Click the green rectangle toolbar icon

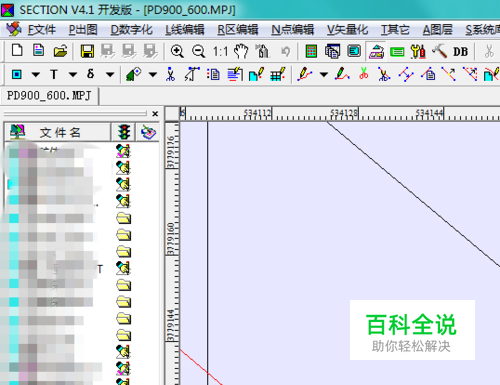[397, 52]
